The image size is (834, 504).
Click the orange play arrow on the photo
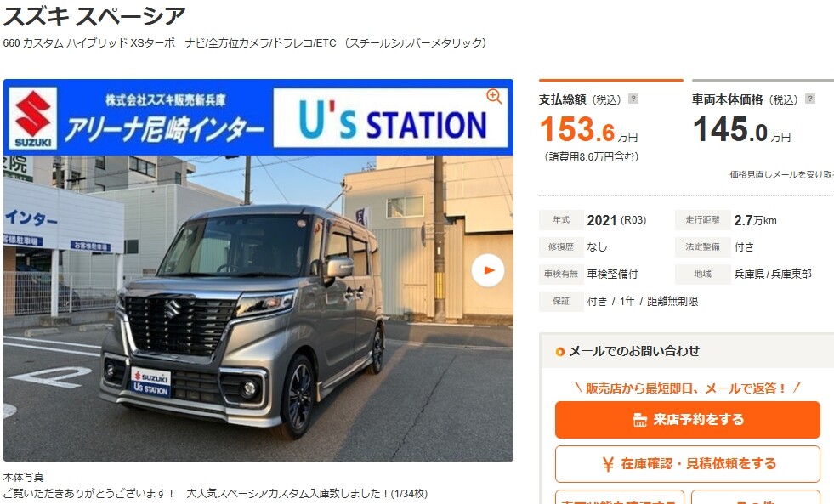click(x=488, y=270)
